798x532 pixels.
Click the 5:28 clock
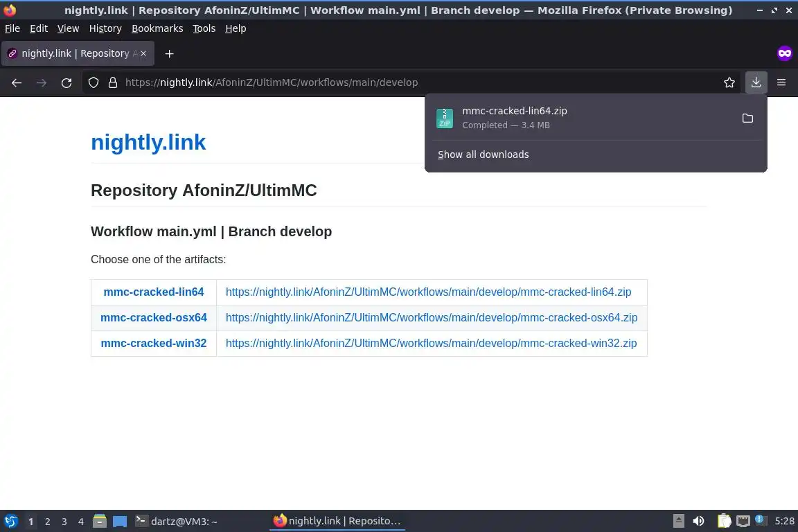click(784, 522)
